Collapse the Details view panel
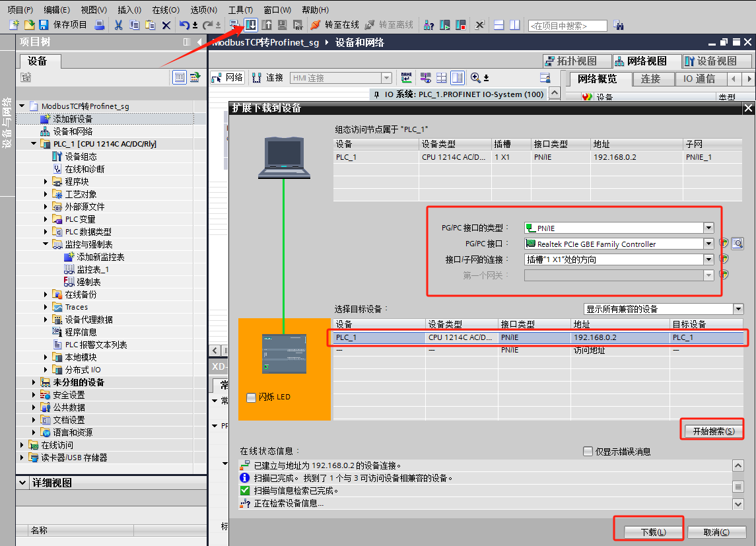Screen dimensions: 756x546 click(22, 483)
